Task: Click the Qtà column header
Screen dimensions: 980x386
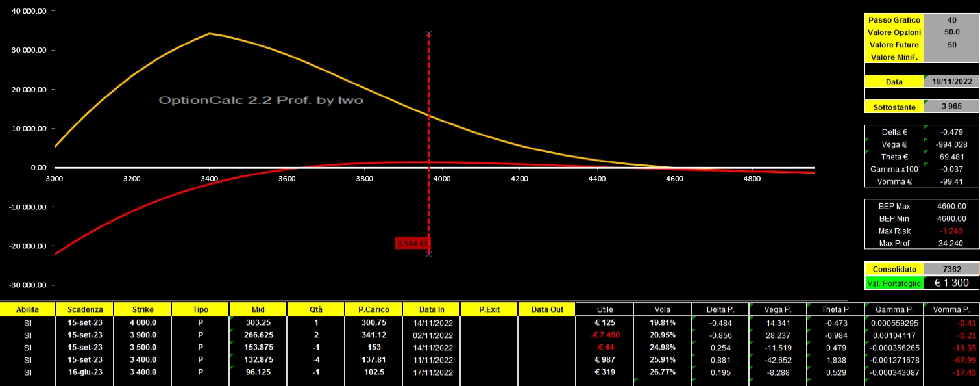Action: tap(315, 309)
